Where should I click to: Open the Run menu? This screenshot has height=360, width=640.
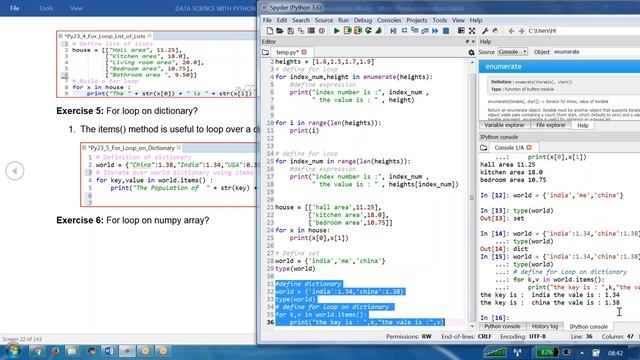pyautogui.click(x=343, y=20)
